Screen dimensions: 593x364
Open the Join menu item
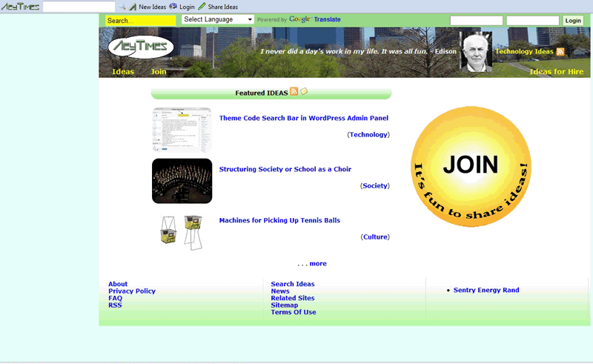point(159,71)
